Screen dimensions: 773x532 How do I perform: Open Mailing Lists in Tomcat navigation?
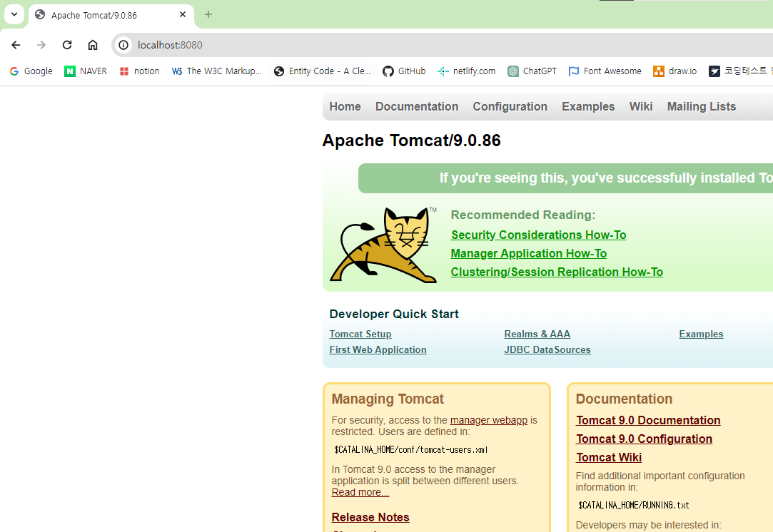702,106
